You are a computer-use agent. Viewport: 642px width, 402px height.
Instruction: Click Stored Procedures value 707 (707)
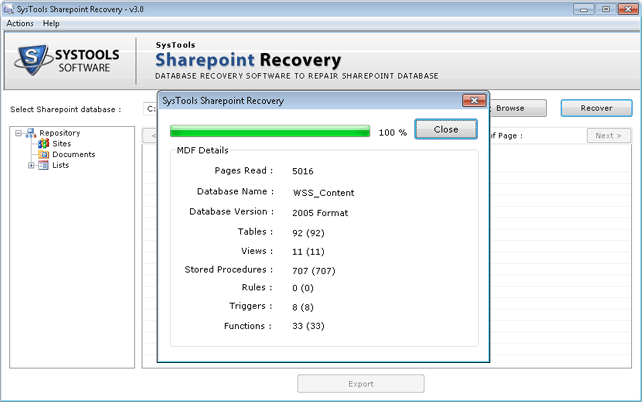314,271
